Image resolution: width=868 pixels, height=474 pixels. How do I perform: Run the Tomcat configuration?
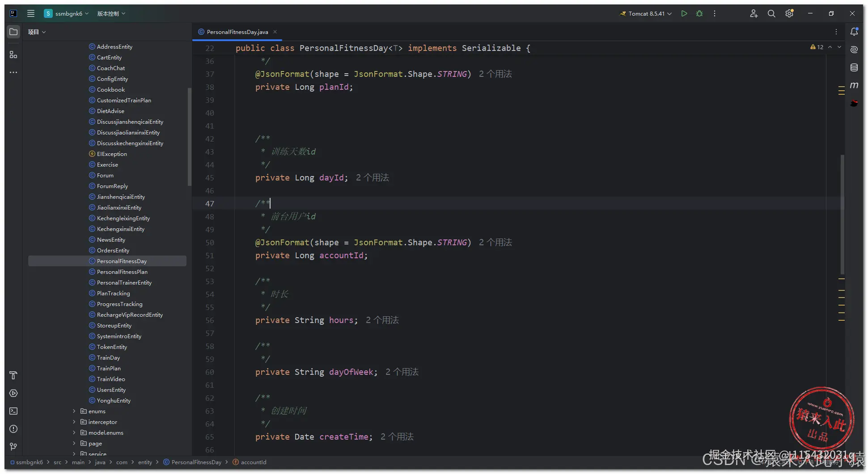pos(684,13)
